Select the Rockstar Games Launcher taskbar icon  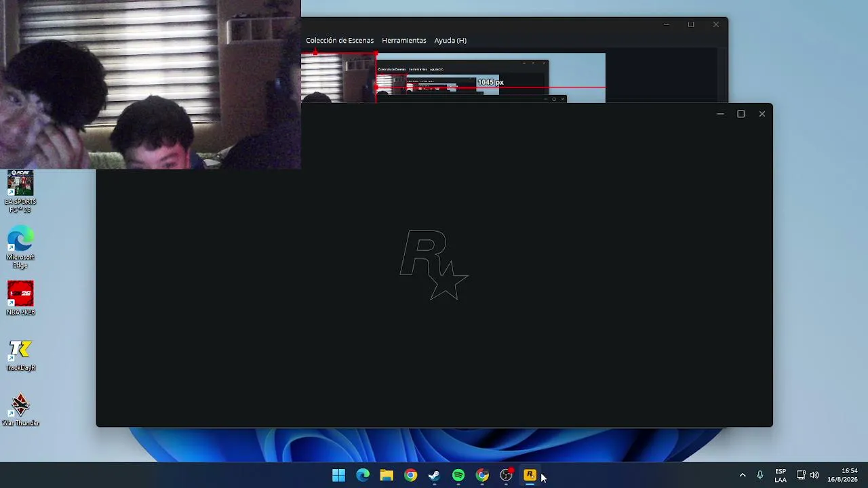pyautogui.click(x=530, y=475)
